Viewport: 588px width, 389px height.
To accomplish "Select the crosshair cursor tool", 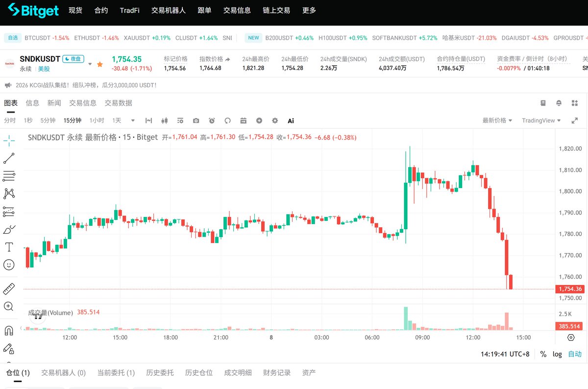I will [9, 141].
